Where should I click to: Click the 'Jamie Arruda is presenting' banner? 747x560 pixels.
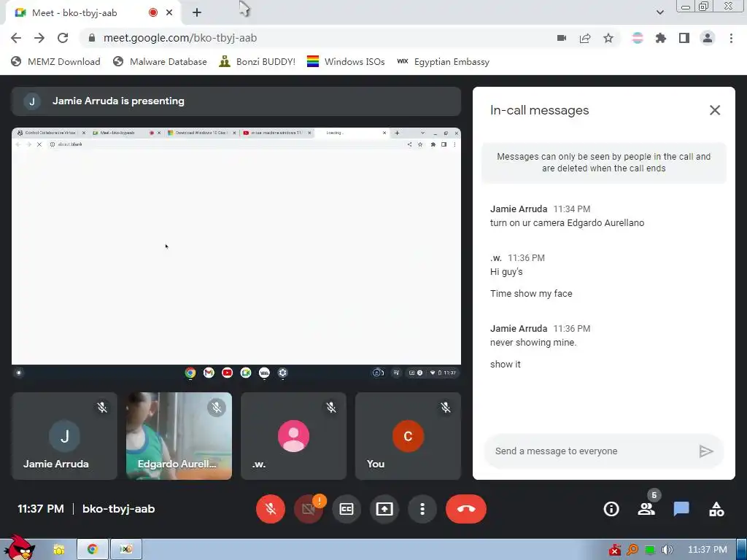[236, 101]
